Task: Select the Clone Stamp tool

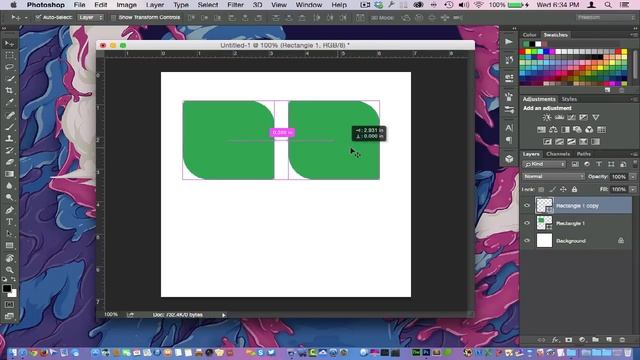Action: (9, 139)
